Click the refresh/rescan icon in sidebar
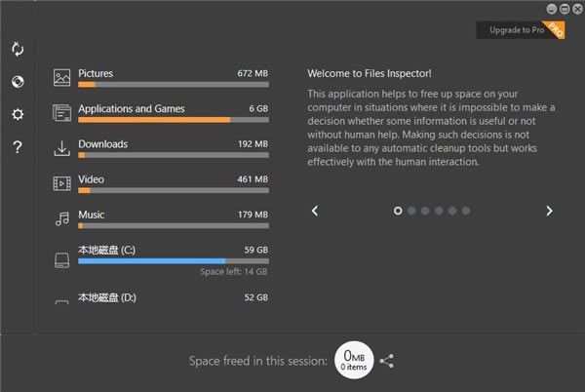Viewport: 585px width, 392px height. [18, 49]
